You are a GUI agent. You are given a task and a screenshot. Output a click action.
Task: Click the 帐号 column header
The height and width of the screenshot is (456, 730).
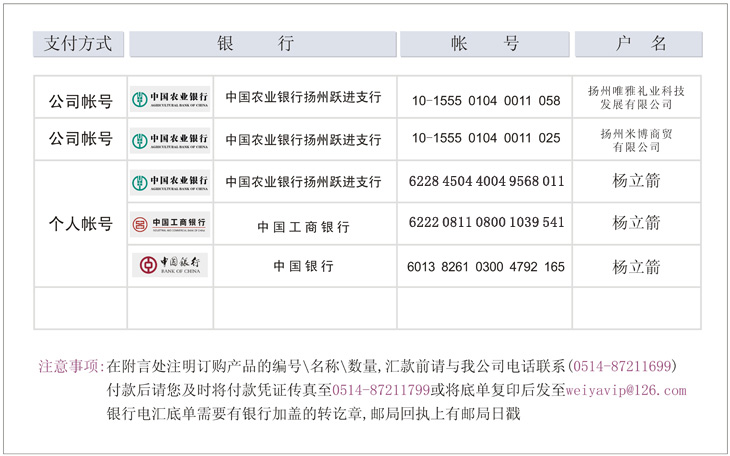coord(485,44)
